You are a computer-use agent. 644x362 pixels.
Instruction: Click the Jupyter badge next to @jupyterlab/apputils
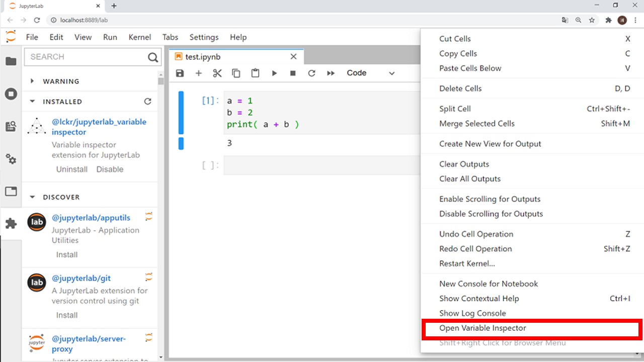[149, 217]
